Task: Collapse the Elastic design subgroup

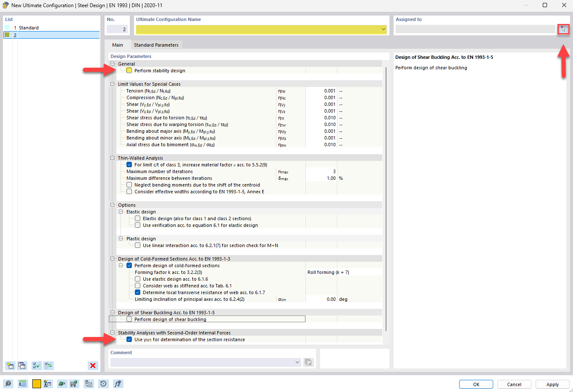Action: click(x=121, y=212)
